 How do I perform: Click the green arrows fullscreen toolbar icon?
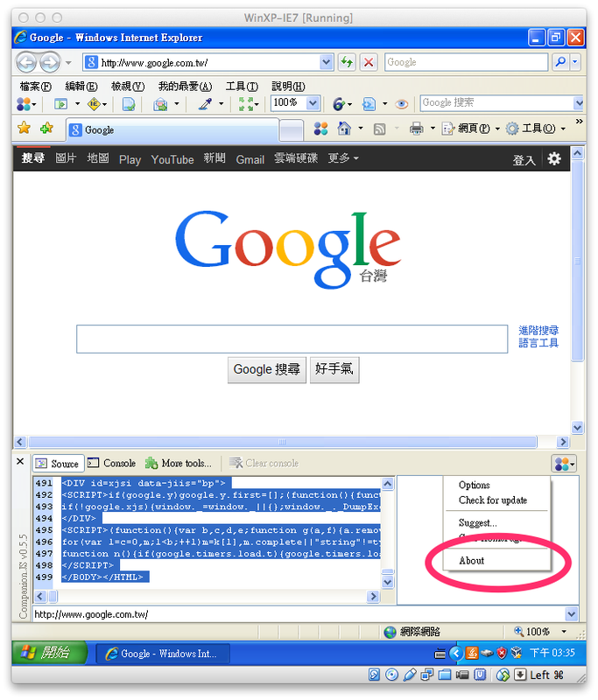[x=245, y=104]
